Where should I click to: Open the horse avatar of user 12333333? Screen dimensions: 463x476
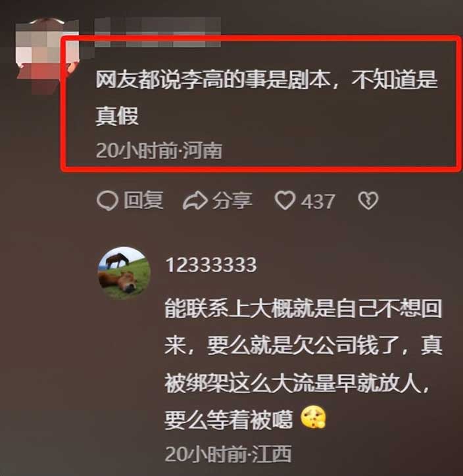click(x=124, y=274)
